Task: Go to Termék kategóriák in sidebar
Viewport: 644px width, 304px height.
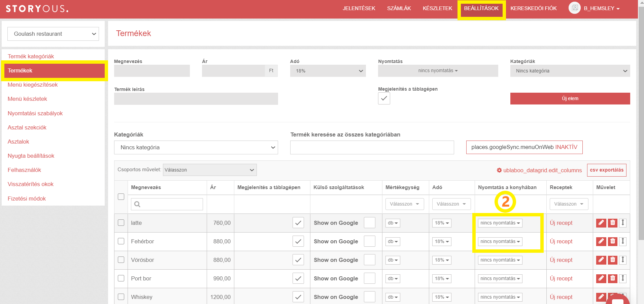Action: (31, 56)
